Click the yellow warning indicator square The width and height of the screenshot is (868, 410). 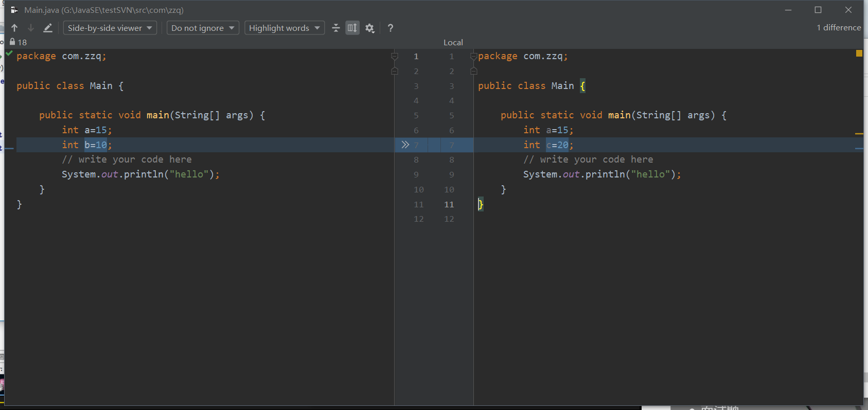pyautogui.click(x=859, y=53)
